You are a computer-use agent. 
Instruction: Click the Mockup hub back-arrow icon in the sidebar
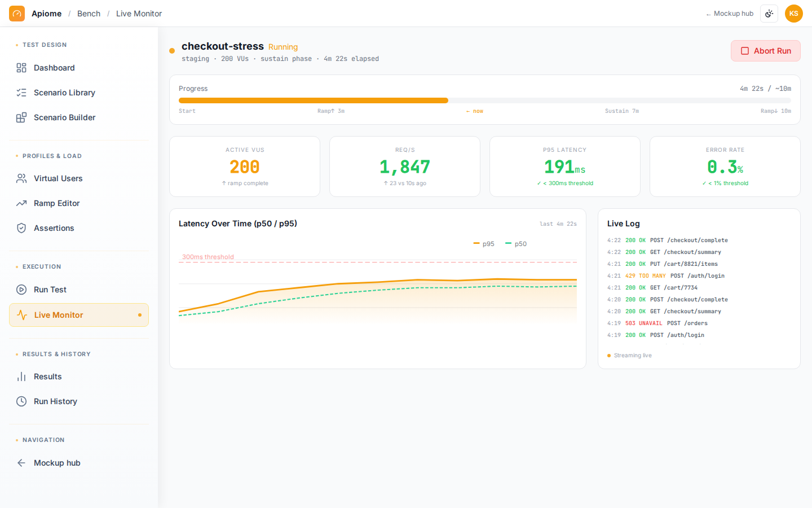pos(21,463)
